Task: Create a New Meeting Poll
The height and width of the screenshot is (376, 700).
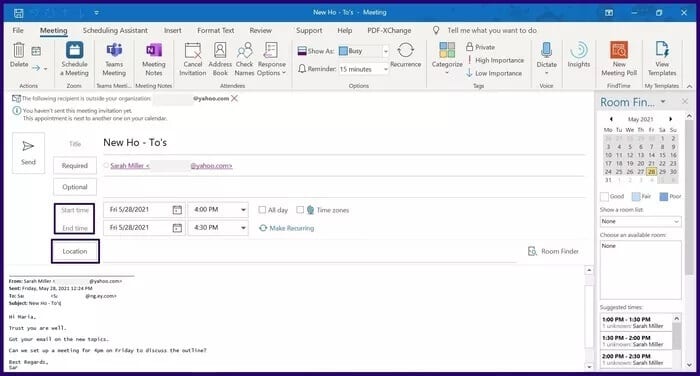Action: [x=619, y=59]
